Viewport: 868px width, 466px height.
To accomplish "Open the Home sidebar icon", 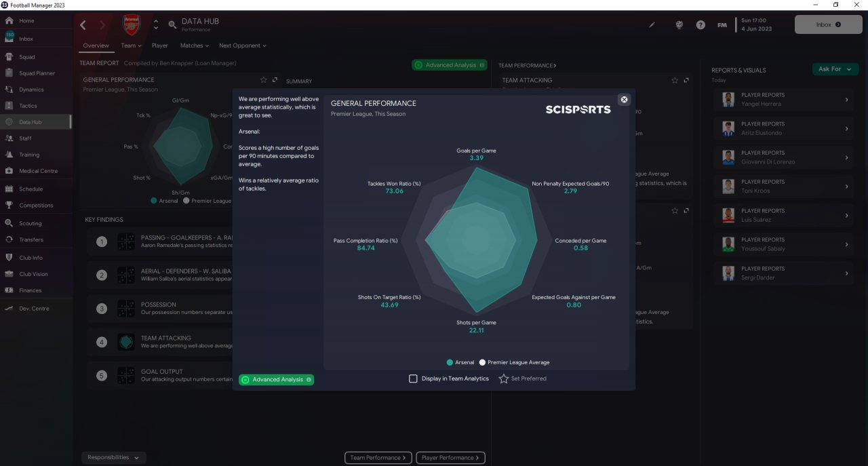I will 9,21.
